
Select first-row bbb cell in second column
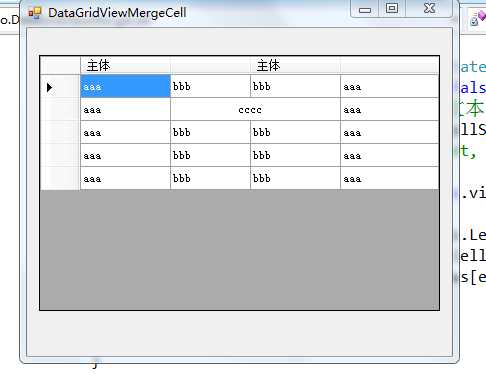click(x=210, y=86)
